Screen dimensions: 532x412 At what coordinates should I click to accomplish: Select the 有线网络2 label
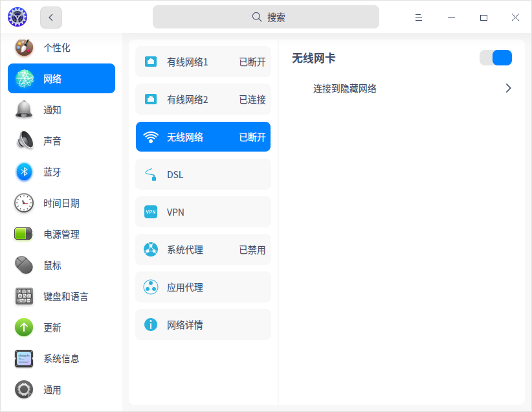coord(187,100)
